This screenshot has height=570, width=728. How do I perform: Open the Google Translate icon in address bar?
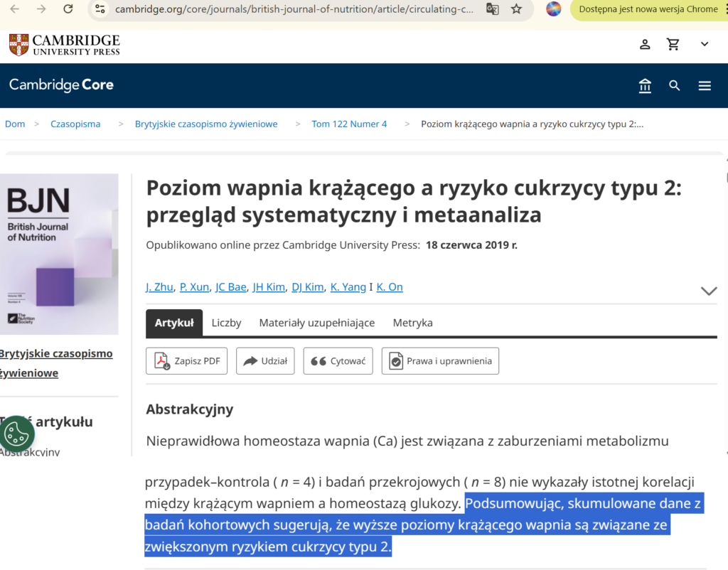pos(492,9)
